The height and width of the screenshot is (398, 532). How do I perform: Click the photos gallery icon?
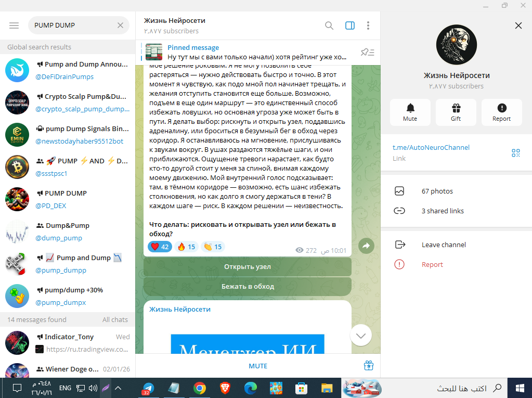point(399,191)
